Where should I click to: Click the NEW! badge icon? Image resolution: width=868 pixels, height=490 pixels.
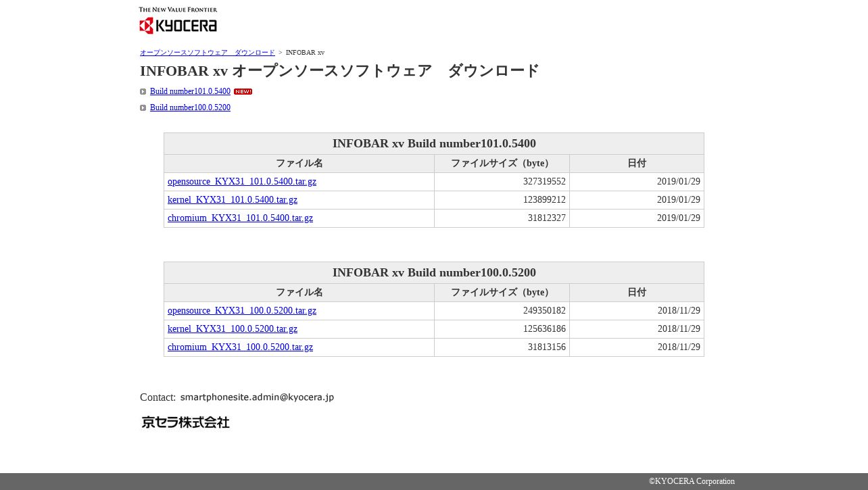[243, 92]
